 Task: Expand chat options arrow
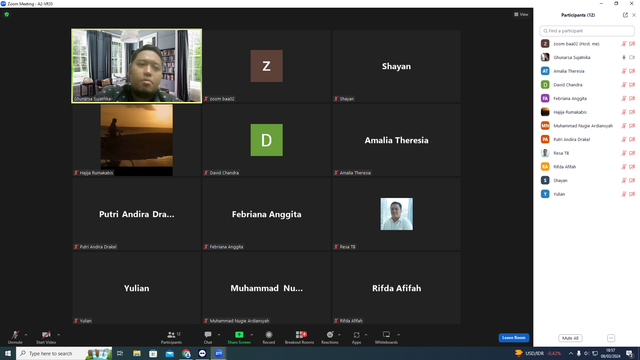click(x=219, y=335)
